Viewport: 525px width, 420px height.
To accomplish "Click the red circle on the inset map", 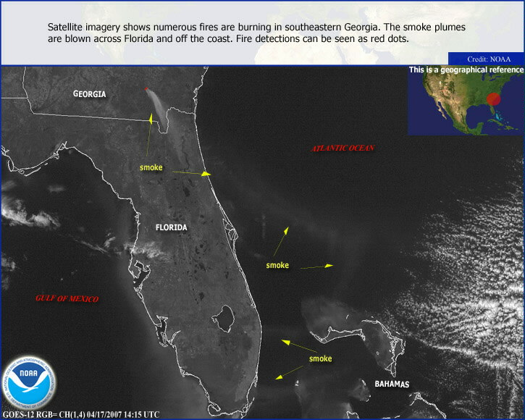I will pyautogui.click(x=494, y=99).
